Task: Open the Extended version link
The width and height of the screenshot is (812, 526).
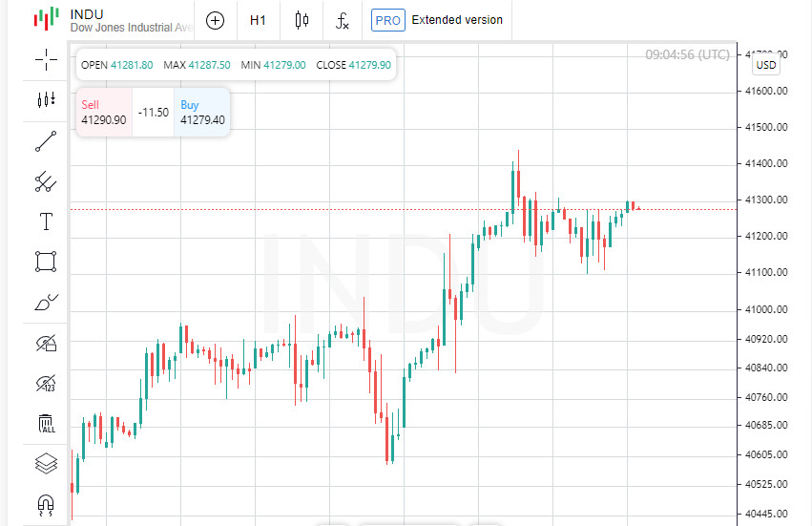Action: point(457,20)
